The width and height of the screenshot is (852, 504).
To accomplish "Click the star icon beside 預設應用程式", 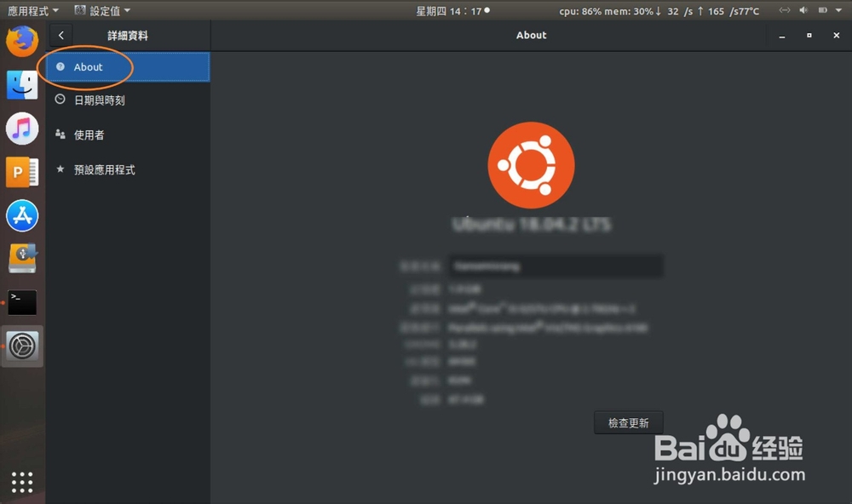I will click(x=60, y=169).
